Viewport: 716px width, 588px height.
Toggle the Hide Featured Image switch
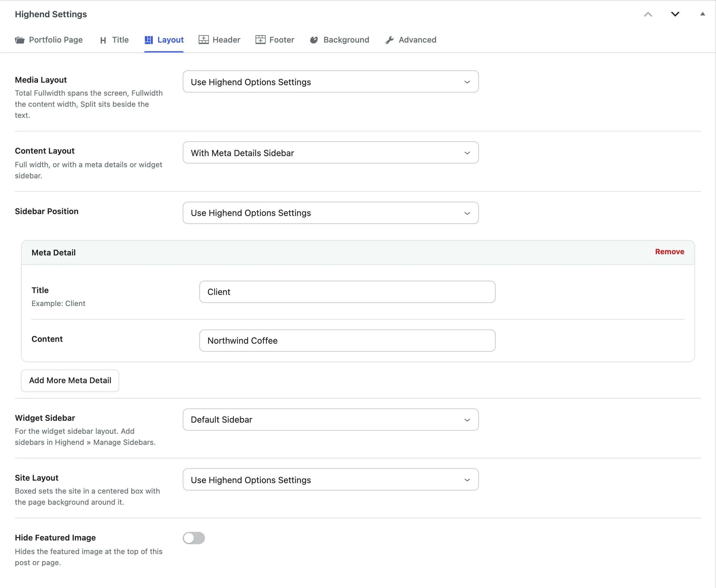point(194,538)
